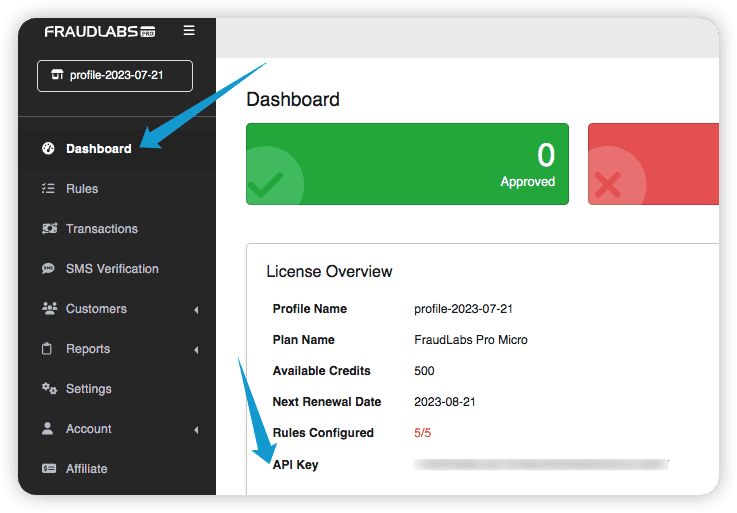Toggle the hamburger sidebar menu

pos(189,31)
